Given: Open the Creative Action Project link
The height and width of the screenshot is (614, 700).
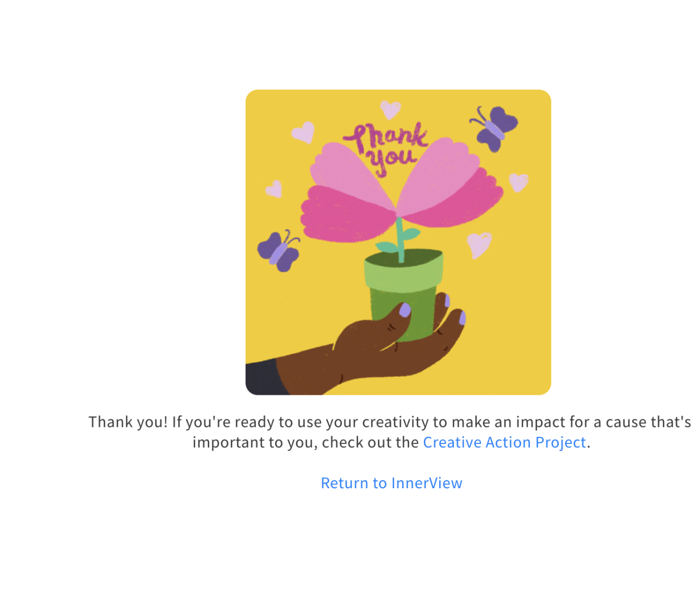Looking at the screenshot, I should (504, 442).
